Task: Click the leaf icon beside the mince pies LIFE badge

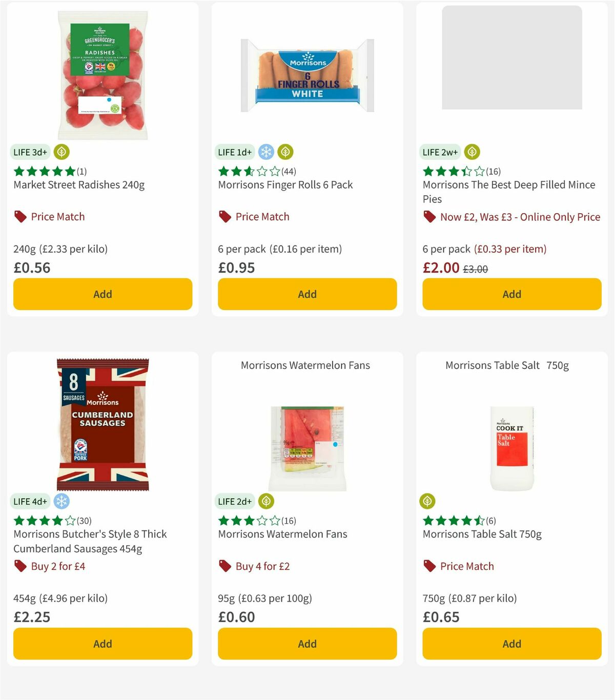Action: click(471, 152)
